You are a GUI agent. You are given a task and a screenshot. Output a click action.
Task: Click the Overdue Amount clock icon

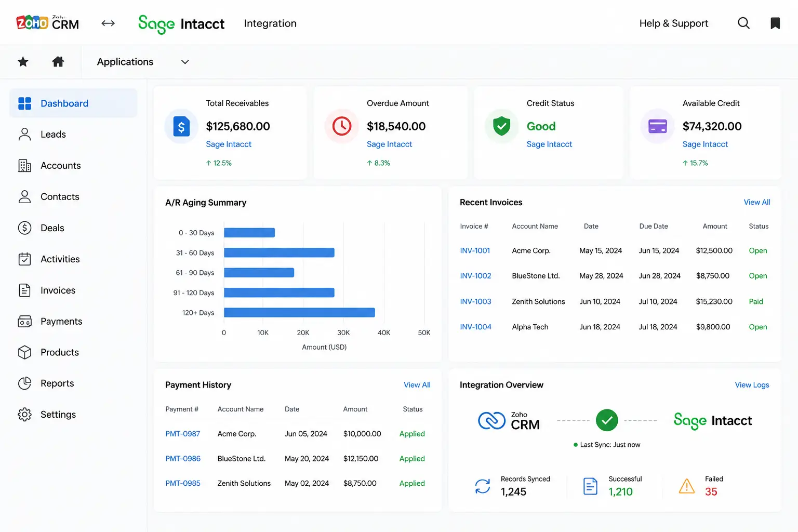click(342, 126)
